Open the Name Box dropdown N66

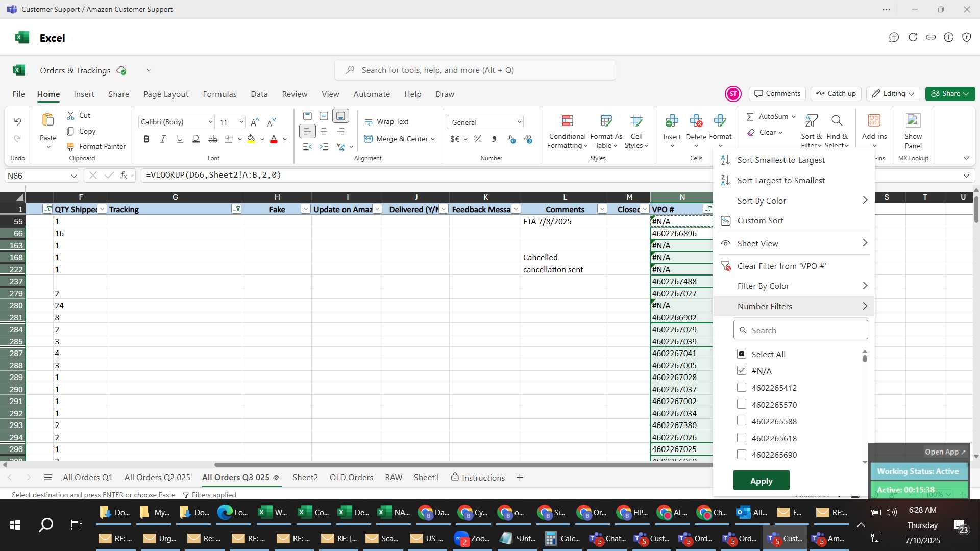pos(74,176)
